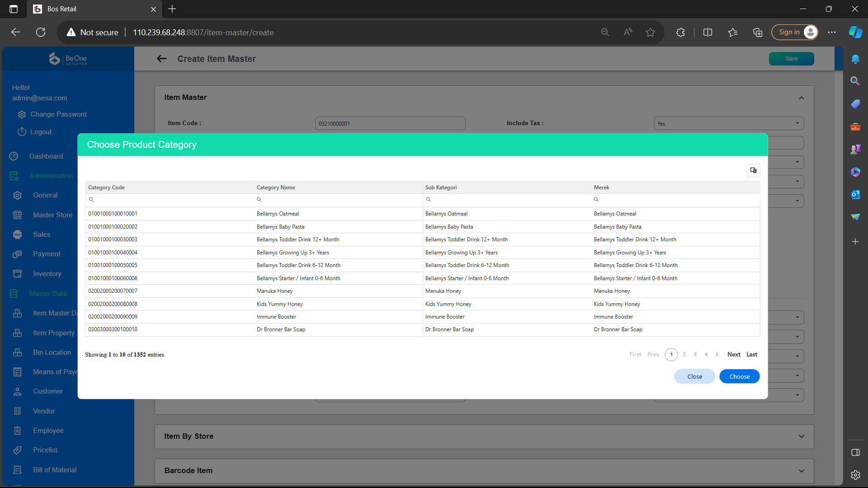Click the Pricelist tag icon
The image size is (868, 488).
[17, 450]
